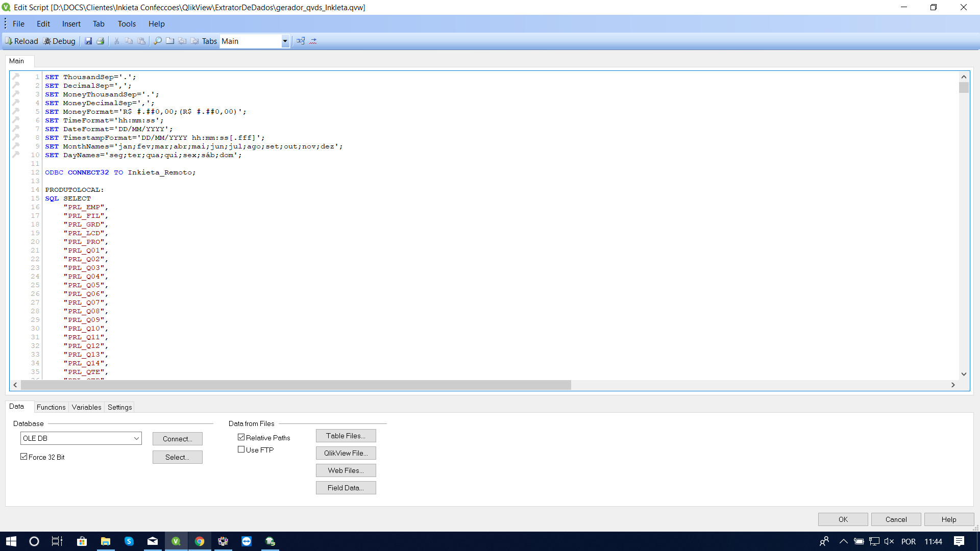Image resolution: width=980 pixels, height=551 pixels.
Task: Enable the Use FTP checkbox
Action: tap(241, 449)
